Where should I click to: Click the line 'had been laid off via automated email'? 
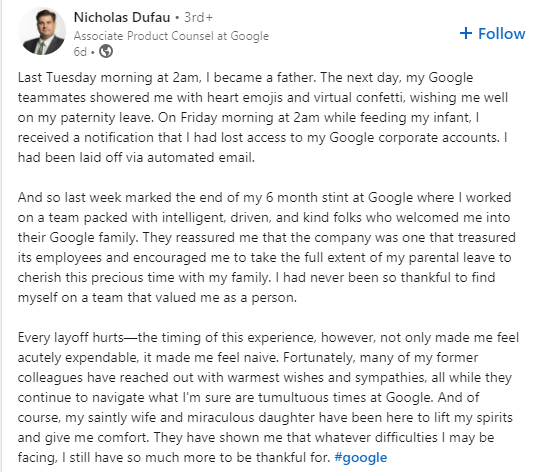[136, 158]
